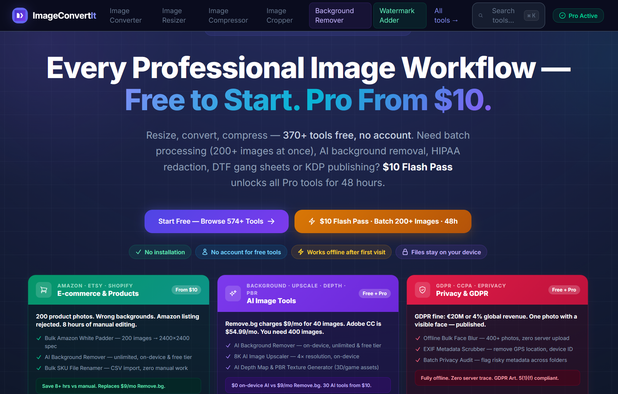Click the check icon beside Batch Privacy Audit
Image resolution: width=618 pixels, height=394 pixels.
[x=418, y=361]
